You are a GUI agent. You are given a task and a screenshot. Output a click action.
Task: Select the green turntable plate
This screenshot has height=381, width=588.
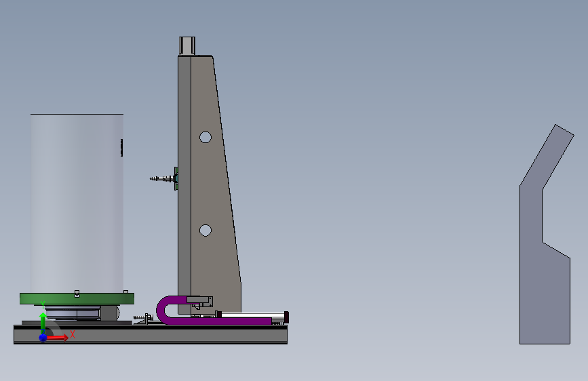click(x=77, y=299)
